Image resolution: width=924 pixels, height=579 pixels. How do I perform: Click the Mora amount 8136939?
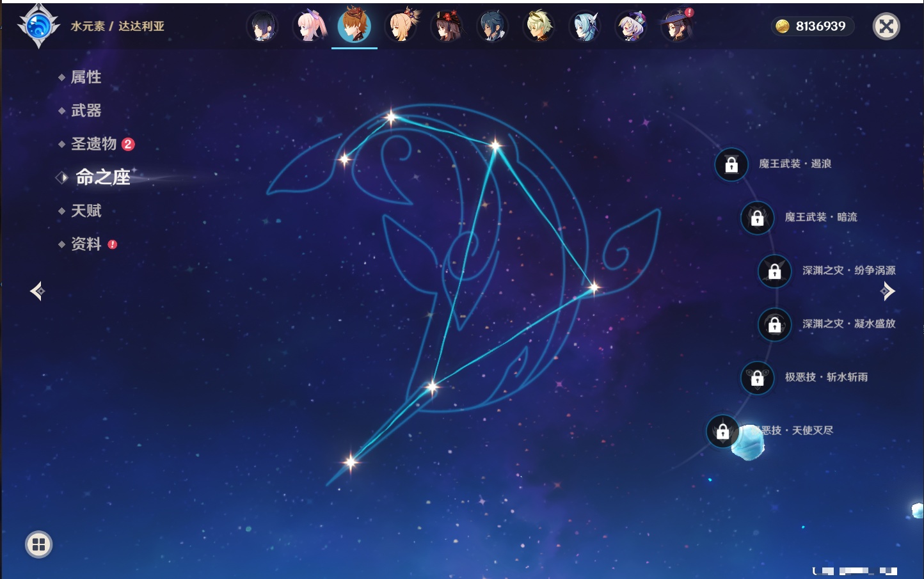tap(820, 26)
